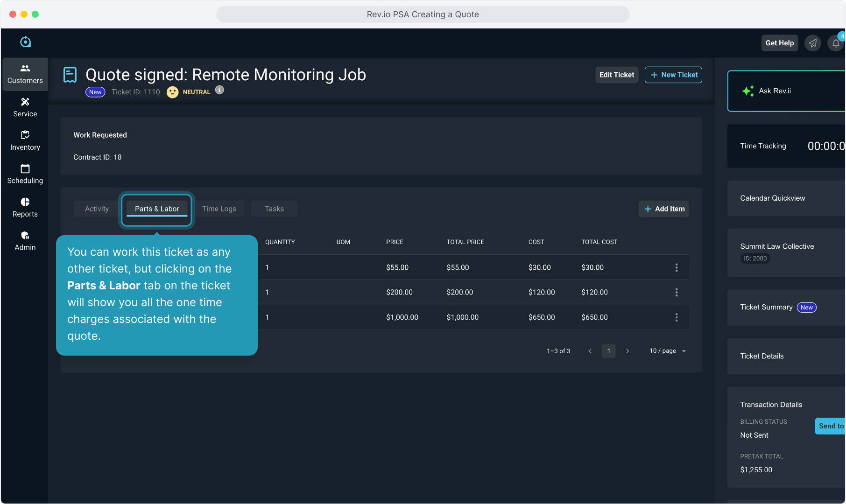Open the Admin sidebar section
The height and width of the screenshot is (504, 846).
pos(25,241)
